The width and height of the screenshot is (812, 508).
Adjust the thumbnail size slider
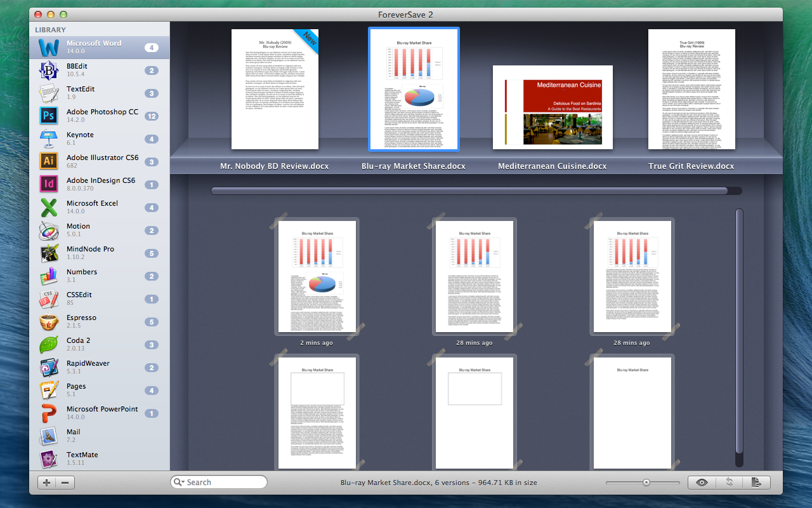coord(646,483)
